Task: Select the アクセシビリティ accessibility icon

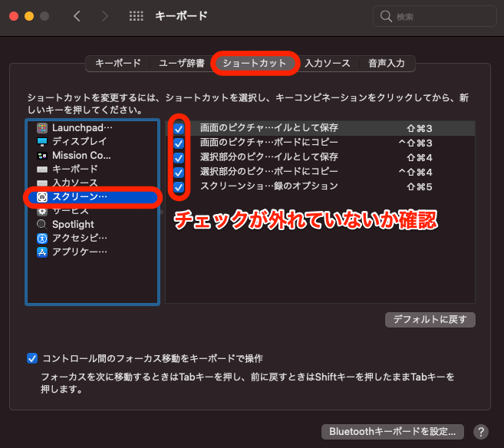Action: (x=42, y=238)
